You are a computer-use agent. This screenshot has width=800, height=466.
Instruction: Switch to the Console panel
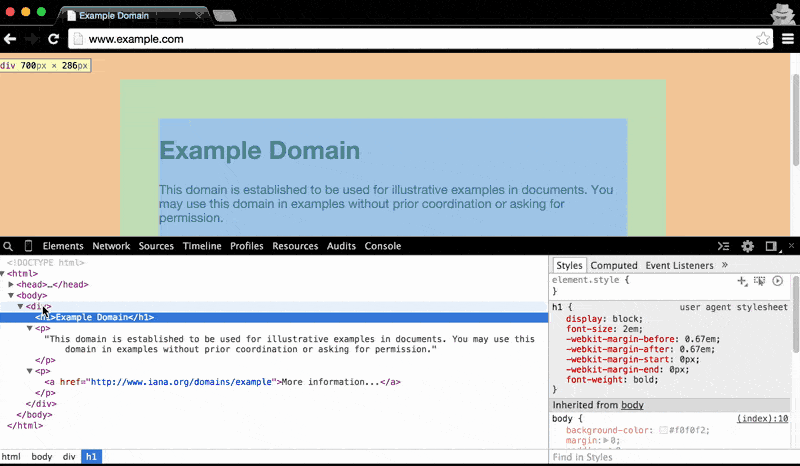383,246
